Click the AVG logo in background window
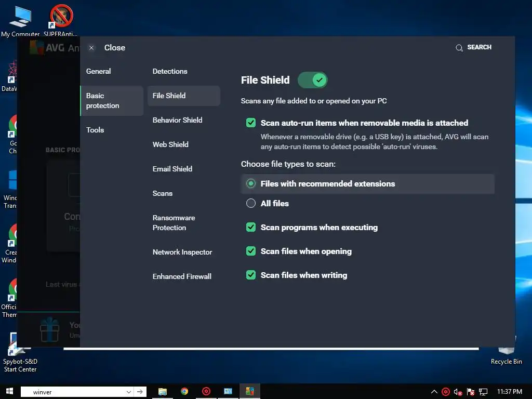Viewport: 532px width, 399px height. tap(36, 47)
